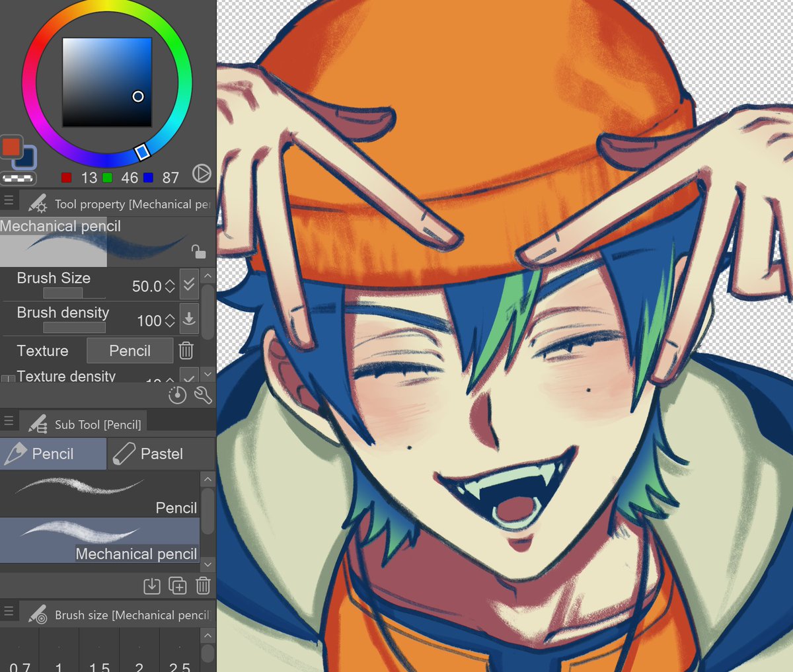
Task: Expand Brush Size dynamics with double-chevron button
Action: pos(190,284)
